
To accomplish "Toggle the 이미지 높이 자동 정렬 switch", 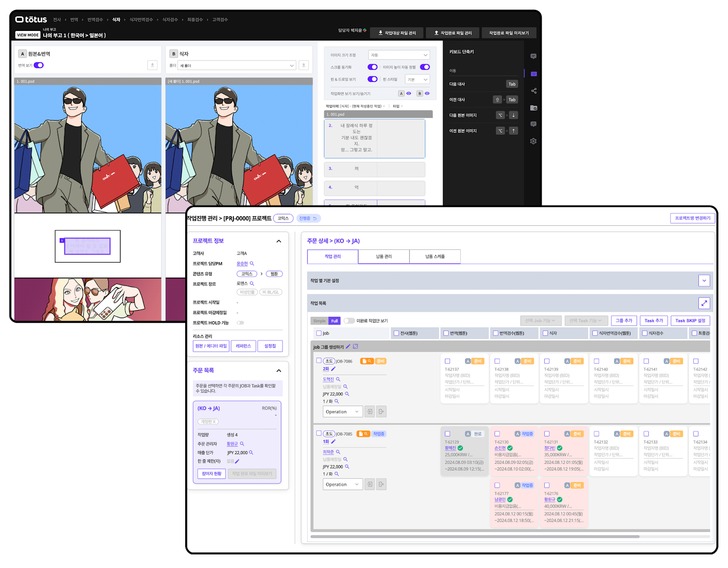I will tap(425, 67).
